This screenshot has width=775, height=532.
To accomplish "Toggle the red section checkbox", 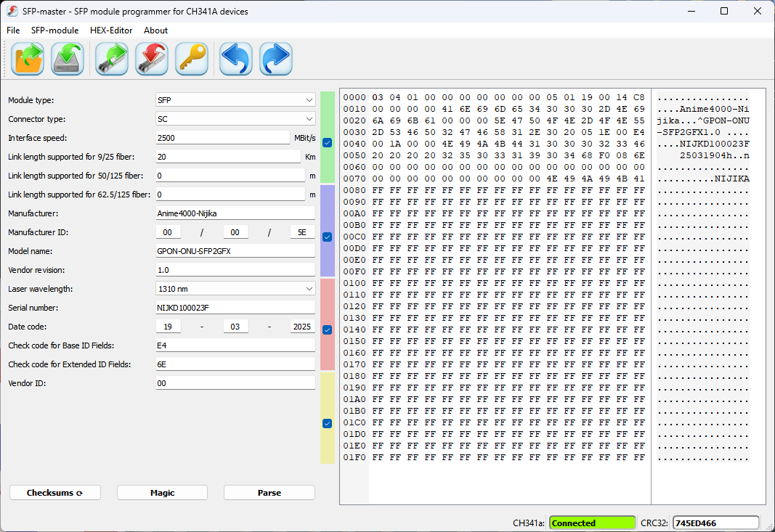I will point(327,330).
